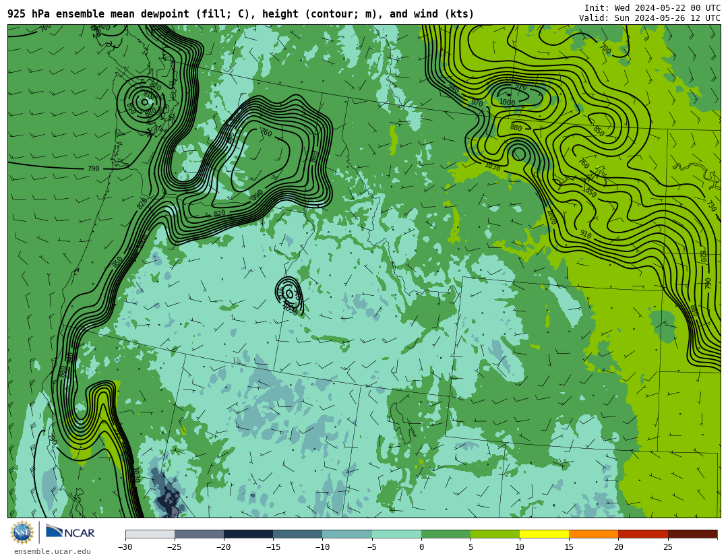Pick the slate gray -25 to -20 colorbar swatch
Viewport: 728px width, 560px height.
tap(199, 534)
